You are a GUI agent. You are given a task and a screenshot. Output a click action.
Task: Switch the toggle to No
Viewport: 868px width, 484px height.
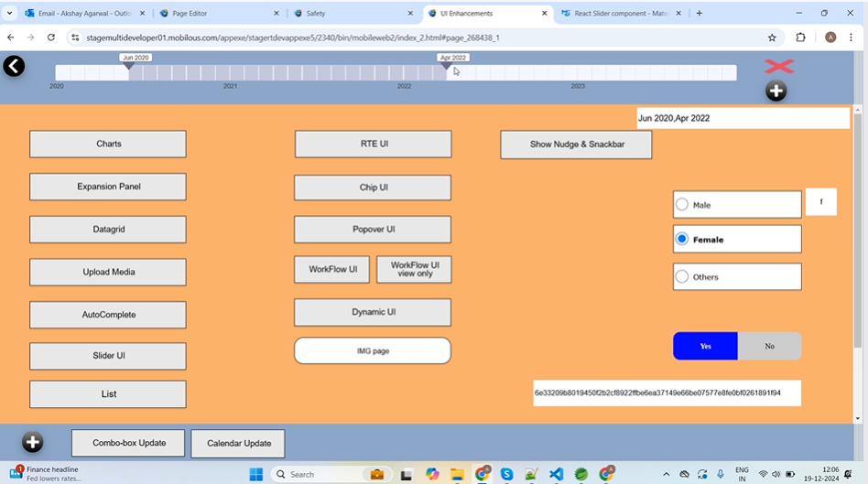pos(769,346)
